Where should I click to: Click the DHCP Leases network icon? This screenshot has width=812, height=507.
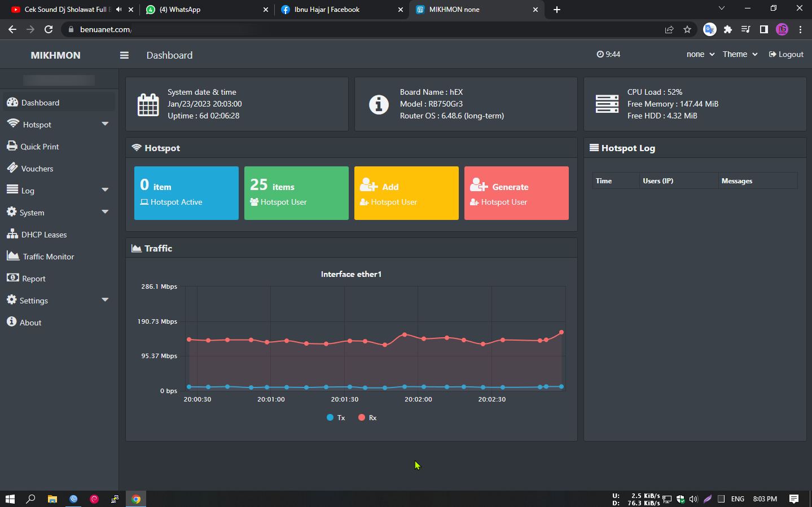point(12,234)
